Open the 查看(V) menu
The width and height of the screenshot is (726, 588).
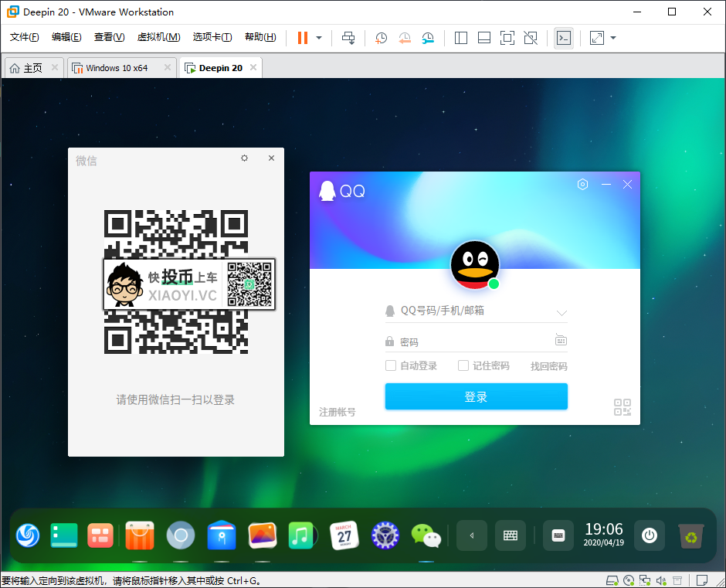(109, 37)
